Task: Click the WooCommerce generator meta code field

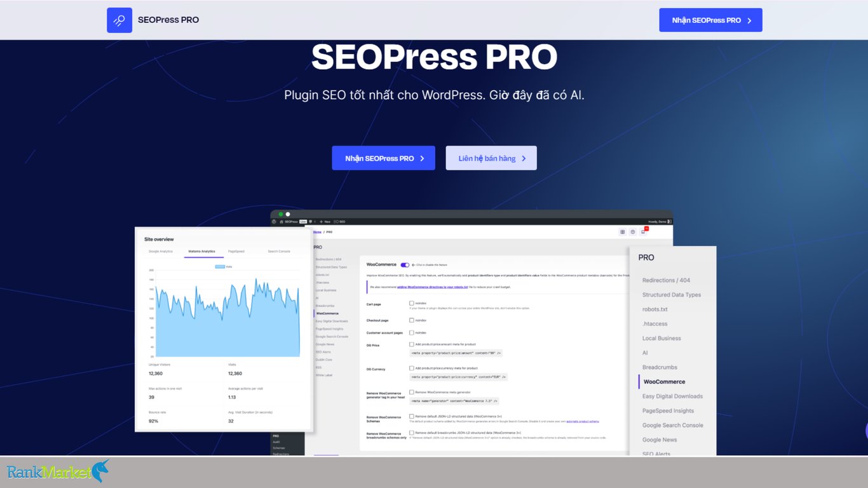Action: pyautogui.click(x=454, y=401)
